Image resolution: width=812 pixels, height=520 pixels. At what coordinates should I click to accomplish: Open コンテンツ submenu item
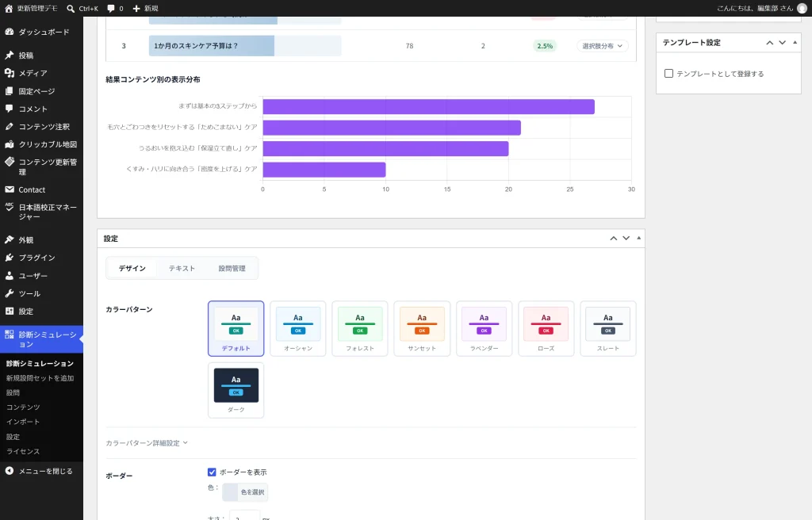(23, 407)
